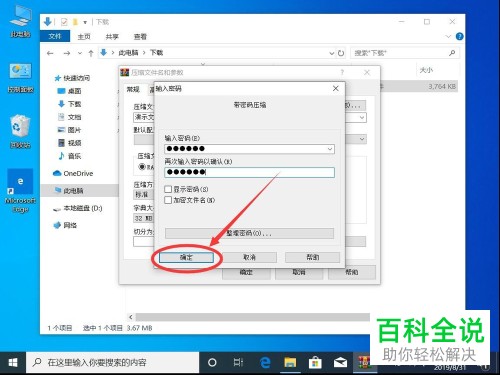Click the Explorer back arrow

click(50, 53)
